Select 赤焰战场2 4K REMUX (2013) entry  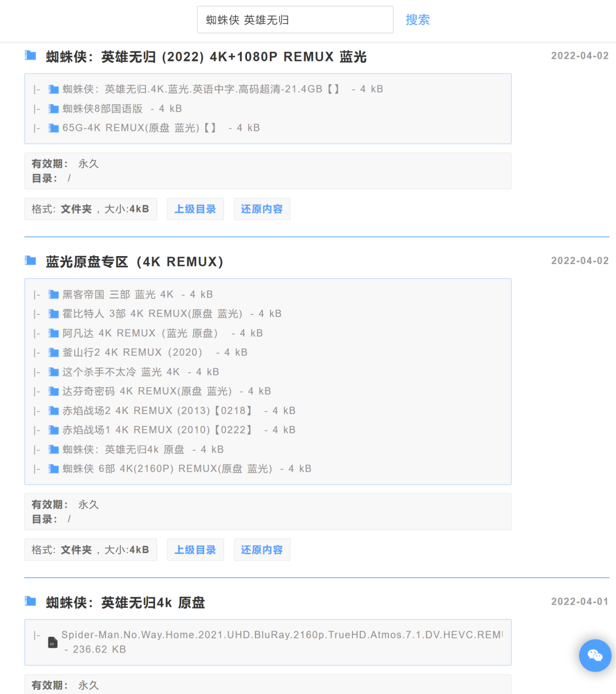pyautogui.click(x=157, y=411)
